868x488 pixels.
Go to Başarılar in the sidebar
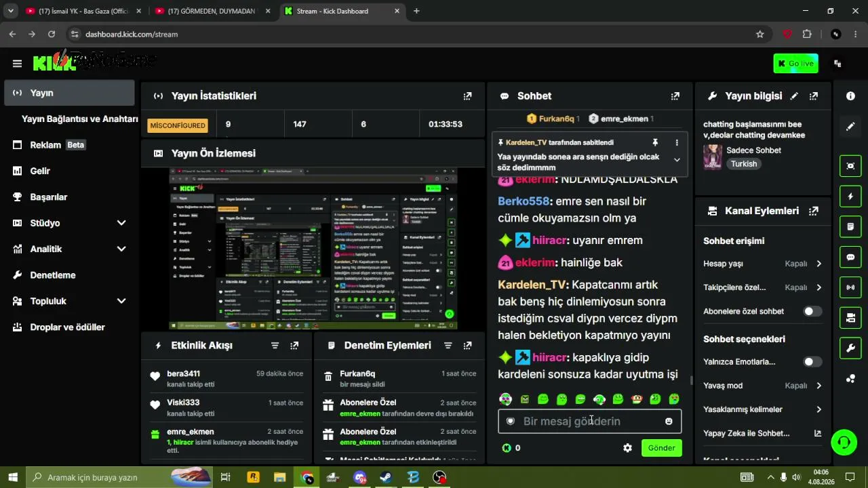pyautogui.click(x=70, y=197)
